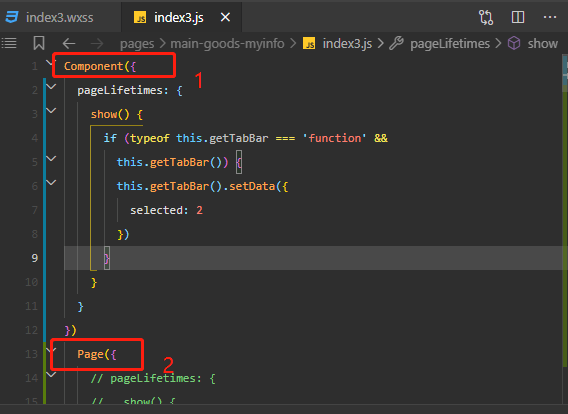Toggle the outline list icon in the breadcrumb bar
The image size is (568, 414).
tap(9, 43)
